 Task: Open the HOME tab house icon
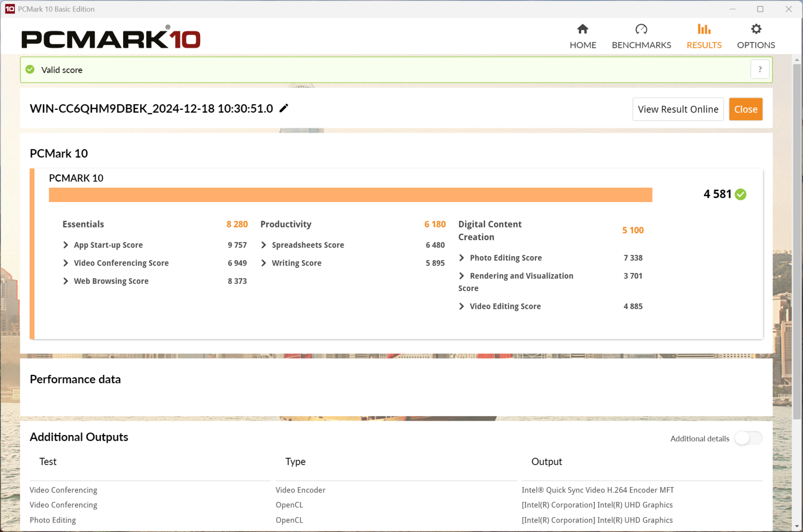(583, 29)
